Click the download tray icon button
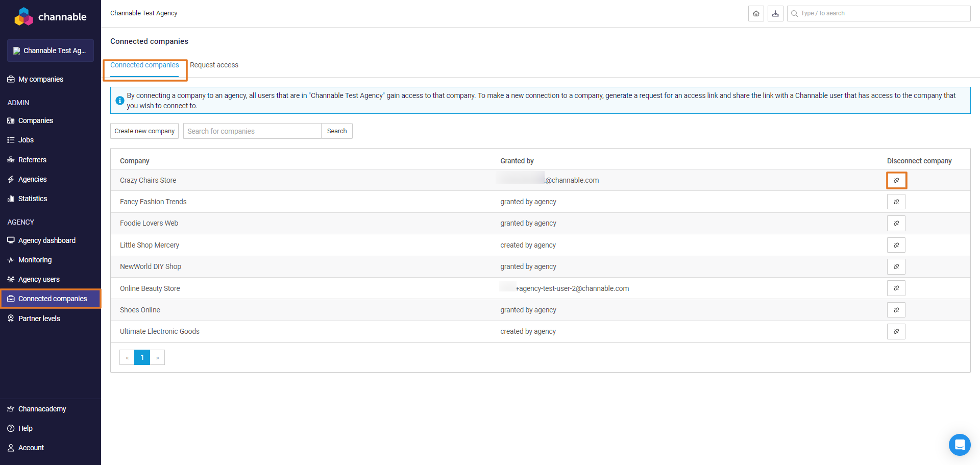This screenshot has width=980, height=465. click(775, 13)
